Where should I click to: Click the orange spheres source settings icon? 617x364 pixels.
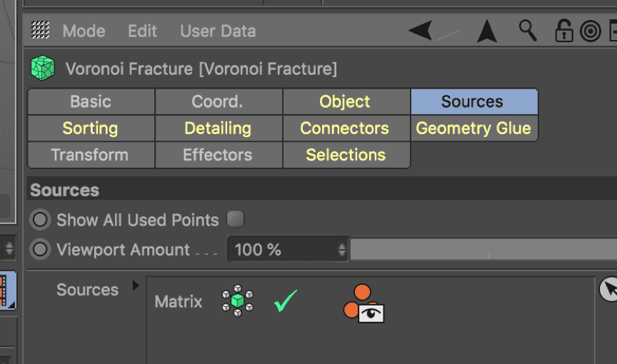(x=364, y=303)
